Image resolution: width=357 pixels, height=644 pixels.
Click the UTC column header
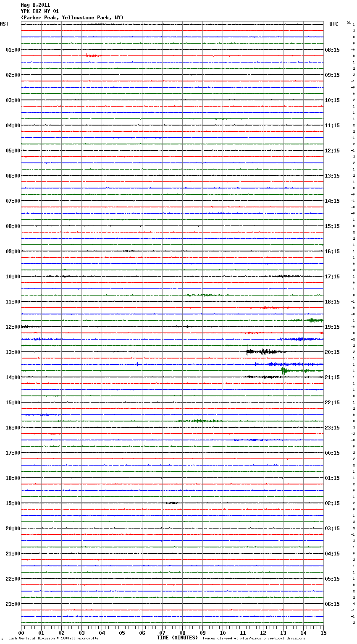click(x=333, y=24)
